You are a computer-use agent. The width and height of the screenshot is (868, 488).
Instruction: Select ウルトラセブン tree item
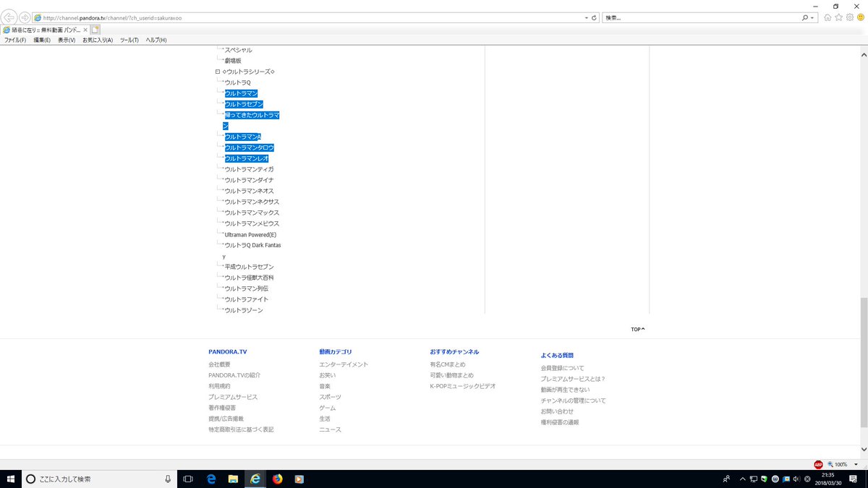click(243, 104)
